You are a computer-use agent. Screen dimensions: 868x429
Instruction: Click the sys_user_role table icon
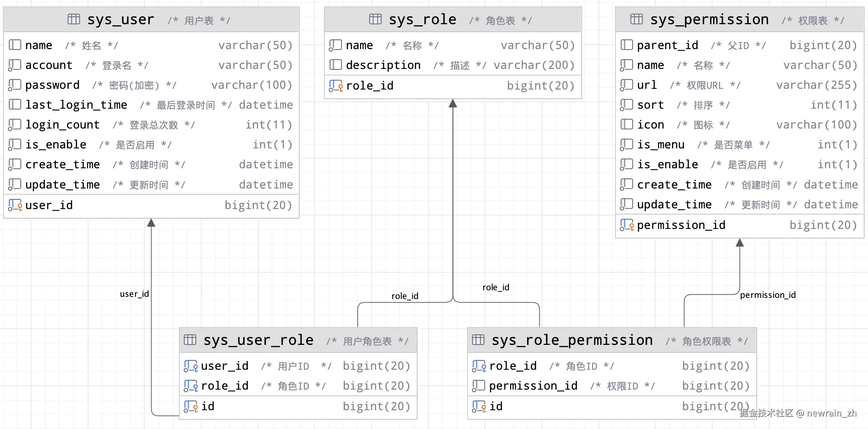tap(190, 340)
